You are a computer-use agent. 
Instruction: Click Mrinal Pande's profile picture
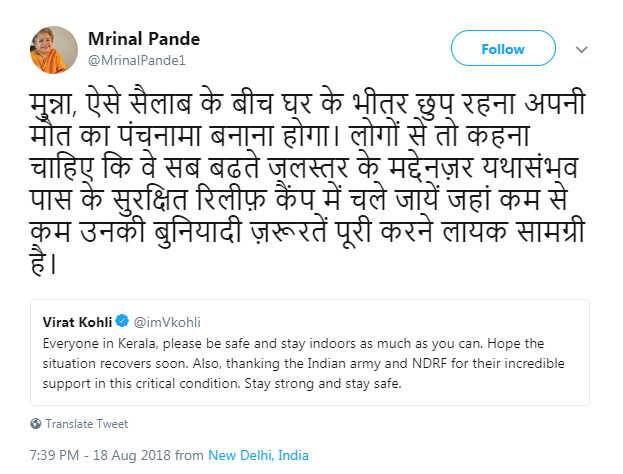(x=54, y=50)
